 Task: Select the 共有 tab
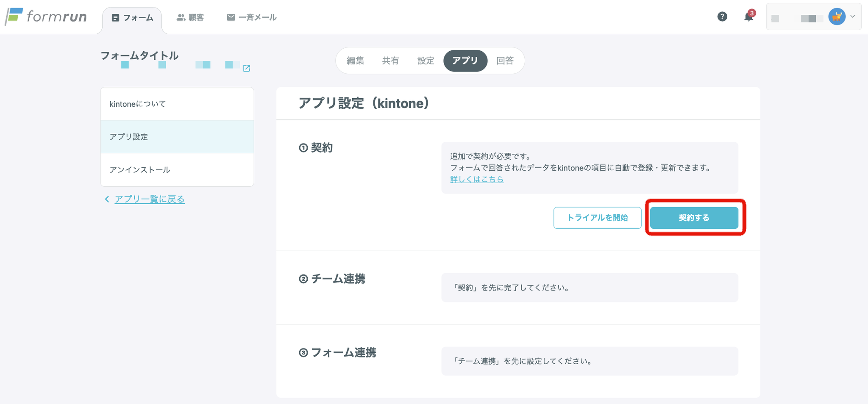coord(390,61)
